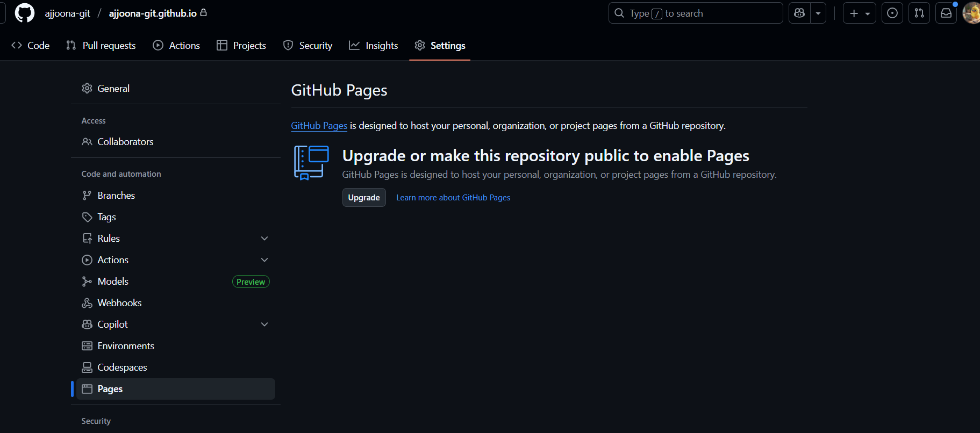Expand the Copilot sidebar section chevron
The height and width of the screenshot is (433, 980).
tap(264, 324)
